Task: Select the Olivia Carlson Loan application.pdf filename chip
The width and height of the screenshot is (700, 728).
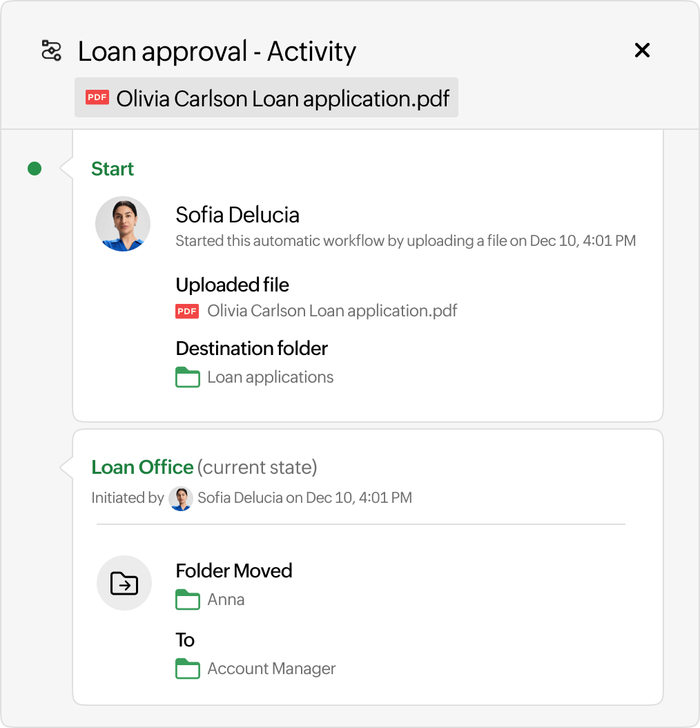Action: point(283,97)
